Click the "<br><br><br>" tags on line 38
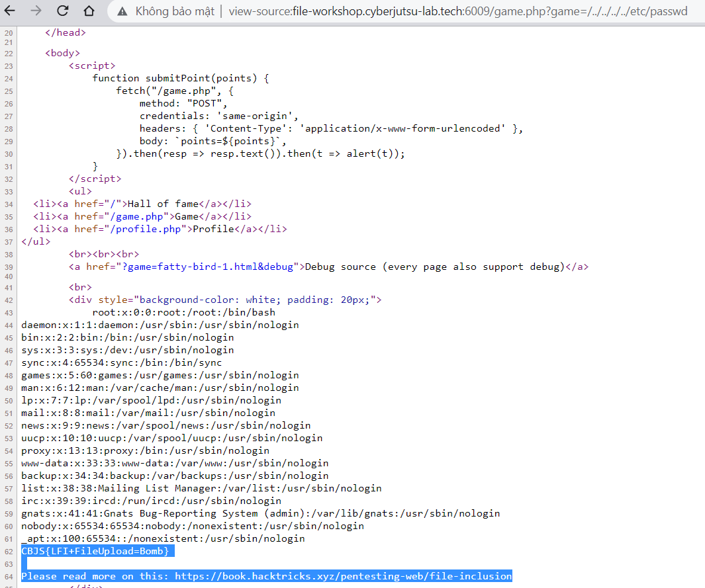The height and width of the screenshot is (588, 705). pos(104,254)
